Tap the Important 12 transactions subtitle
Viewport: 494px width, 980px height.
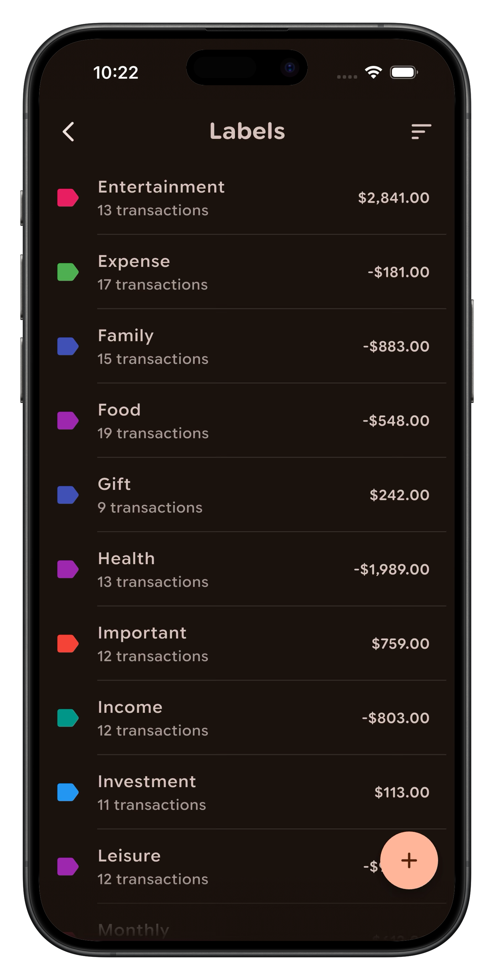click(x=153, y=656)
